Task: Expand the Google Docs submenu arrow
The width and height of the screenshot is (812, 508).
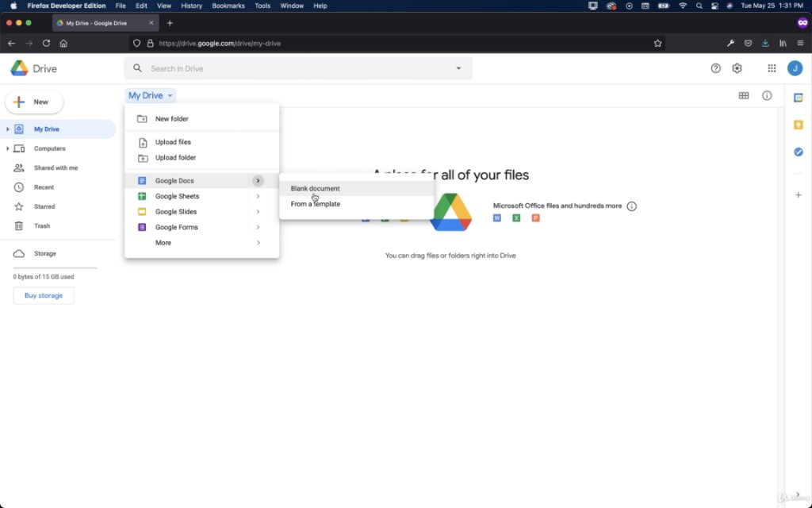Action: (x=258, y=181)
